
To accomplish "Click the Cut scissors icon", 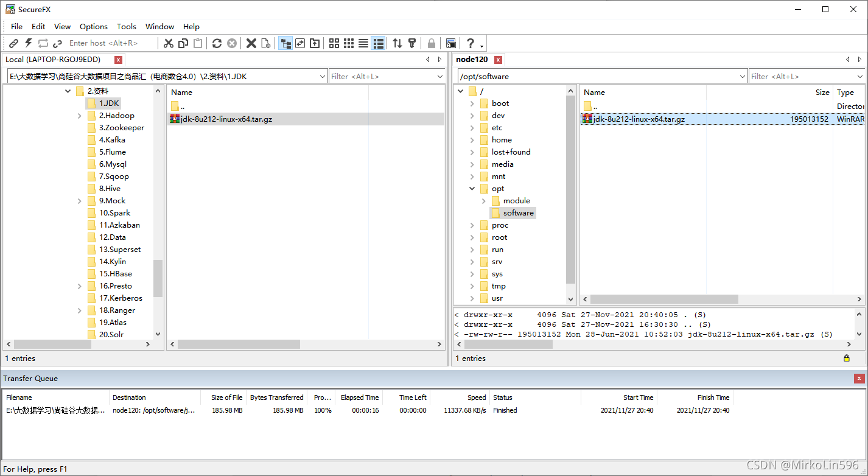I will [169, 43].
